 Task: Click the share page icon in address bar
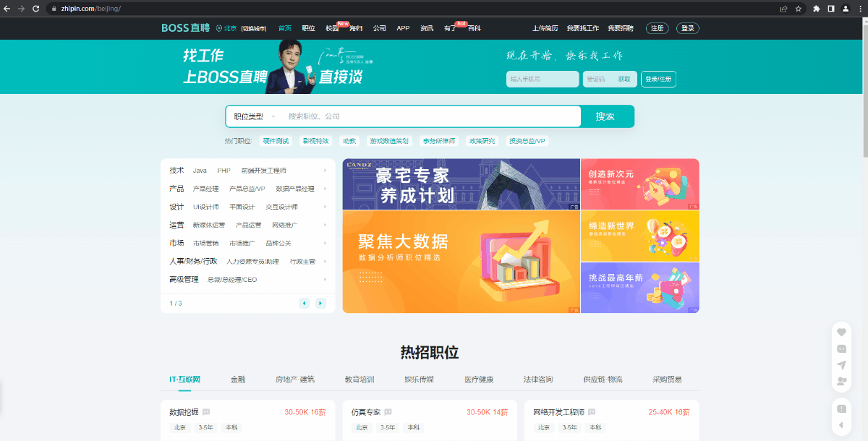[x=783, y=9]
